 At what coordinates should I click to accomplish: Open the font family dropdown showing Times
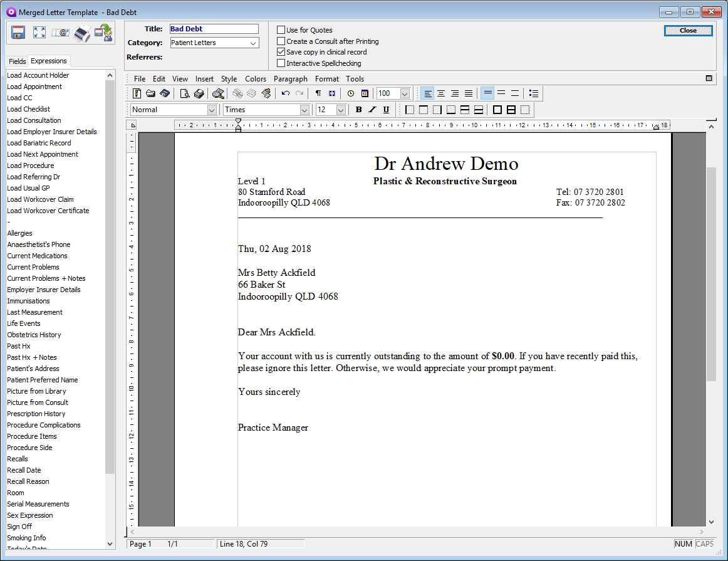[303, 109]
